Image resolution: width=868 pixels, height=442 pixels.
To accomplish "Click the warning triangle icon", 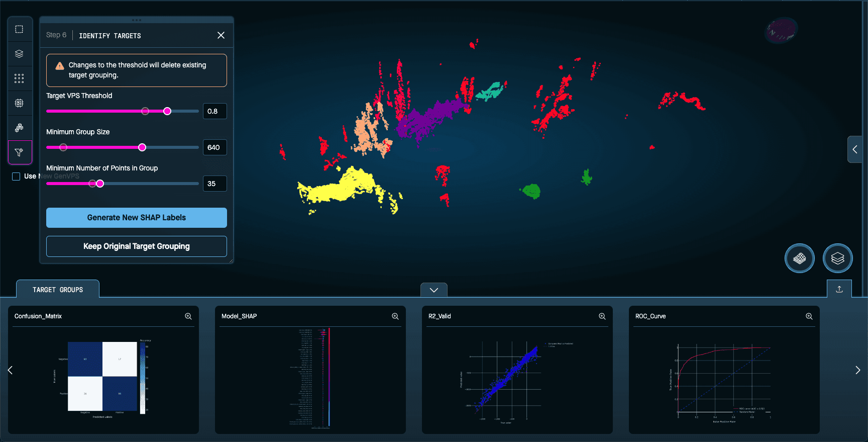I will (60, 66).
